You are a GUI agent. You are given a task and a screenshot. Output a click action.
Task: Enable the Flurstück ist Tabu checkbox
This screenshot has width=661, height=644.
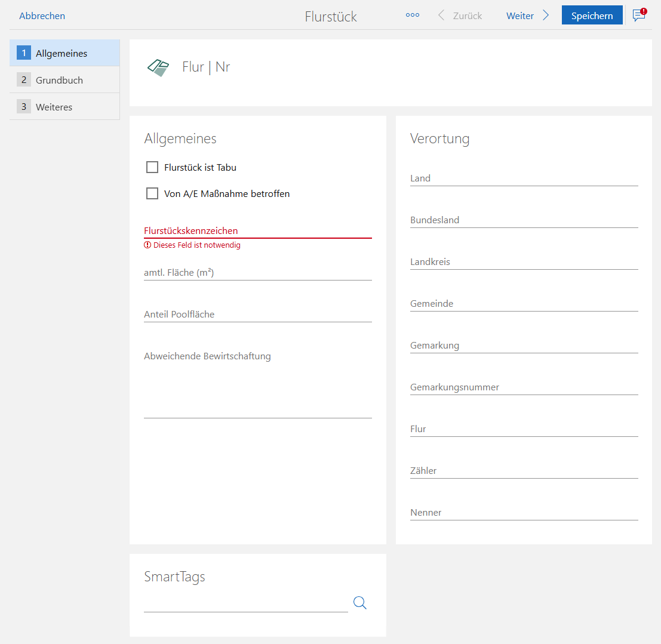(152, 167)
